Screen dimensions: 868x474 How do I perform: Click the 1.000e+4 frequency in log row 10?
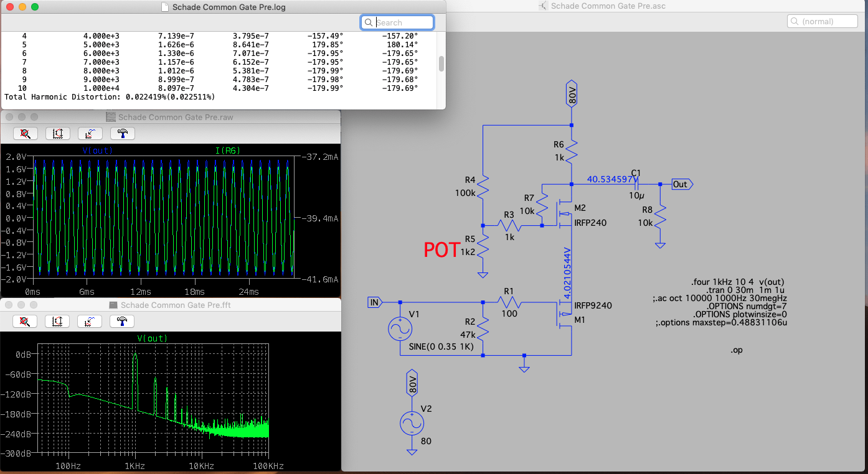pos(101,88)
